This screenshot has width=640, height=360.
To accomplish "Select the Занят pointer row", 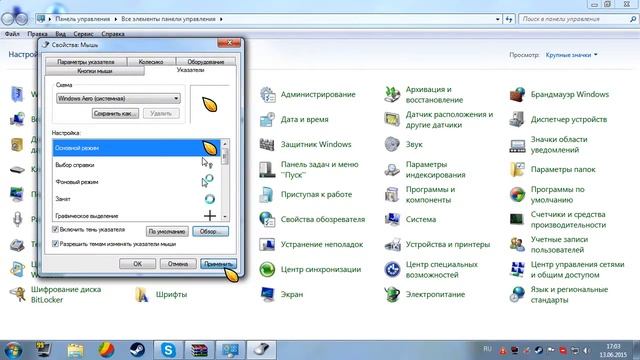I will pos(136,199).
